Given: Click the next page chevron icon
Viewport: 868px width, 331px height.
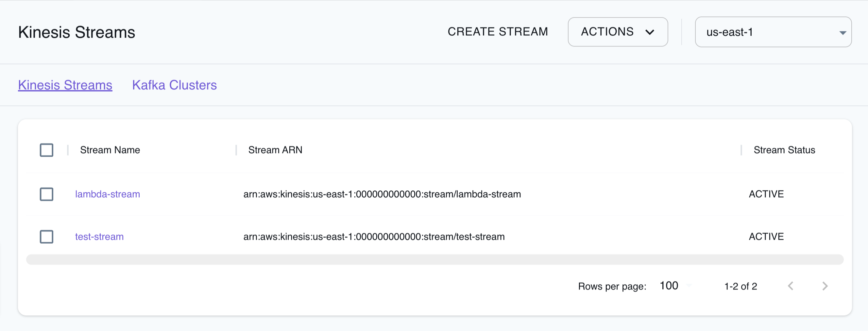Looking at the screenshot, I should [825, 286].
